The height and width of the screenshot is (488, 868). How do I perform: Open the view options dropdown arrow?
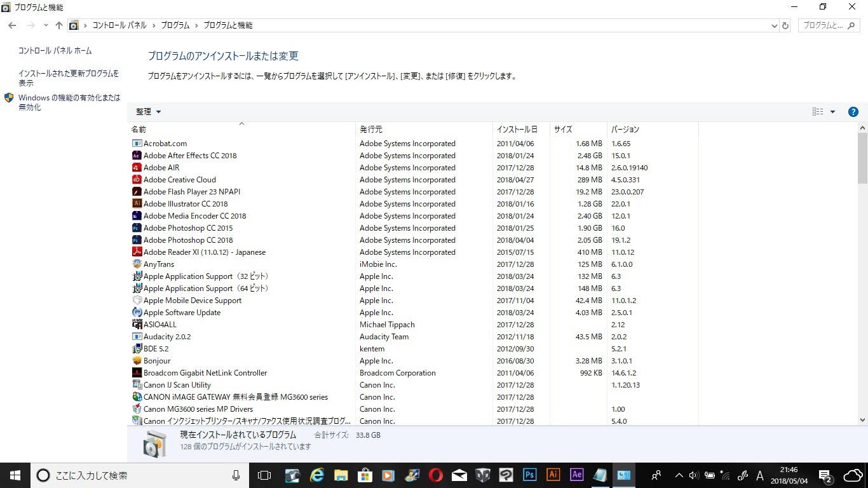click(x=832, y=112)
